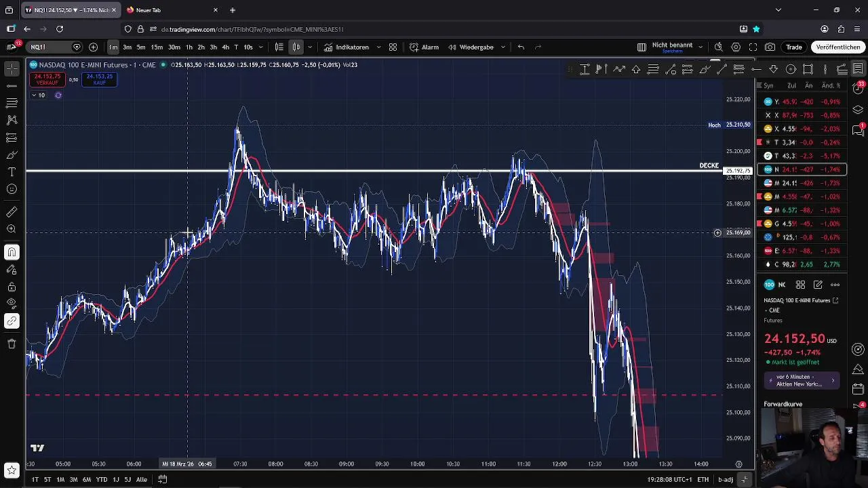868x488 pixels.
Task: Toggle the b-adj adjustment setting
Action: (x=726, y=479)
